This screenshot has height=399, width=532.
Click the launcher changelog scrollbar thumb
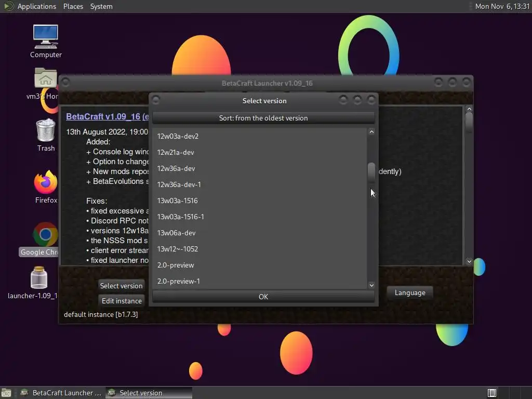pyautogui.click(x=469, y=122)
